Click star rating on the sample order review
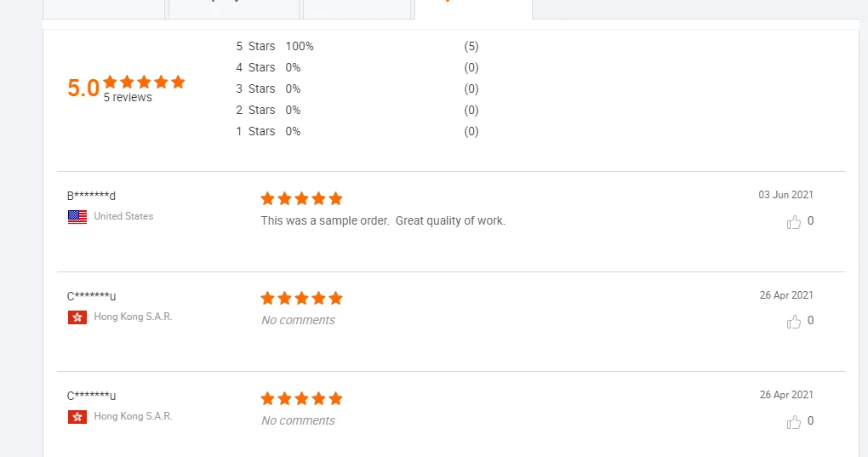This screenshot has width=868, height=457. [x=301, y=198]
